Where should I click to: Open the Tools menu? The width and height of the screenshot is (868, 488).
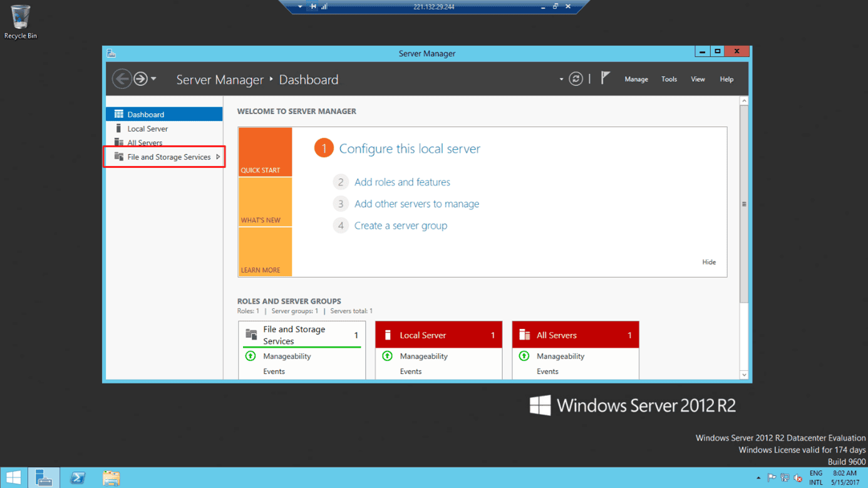(669, 80)
